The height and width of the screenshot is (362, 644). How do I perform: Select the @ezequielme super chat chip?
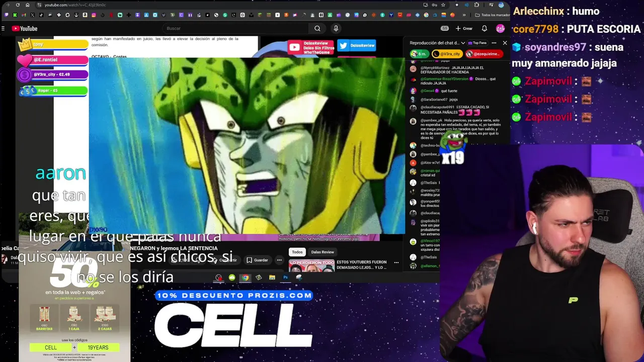[x=484, y=54]
